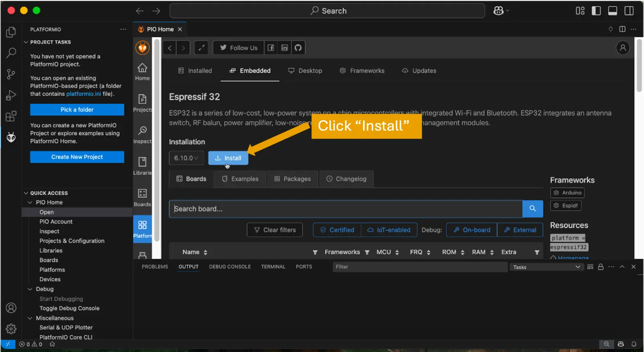Open the Extensions view
The image size is (644, 352).
point(11,116)
